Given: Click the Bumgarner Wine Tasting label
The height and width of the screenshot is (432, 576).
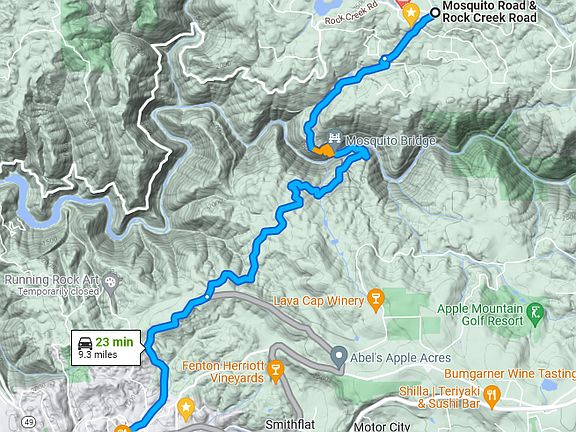Looking at the screenshot, I should click(510, 374).
